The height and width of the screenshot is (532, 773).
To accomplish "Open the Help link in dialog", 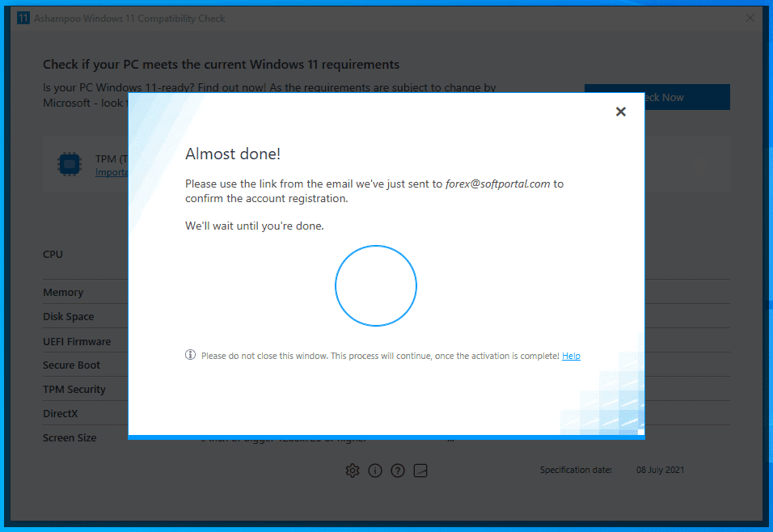I will click(571, 356).
